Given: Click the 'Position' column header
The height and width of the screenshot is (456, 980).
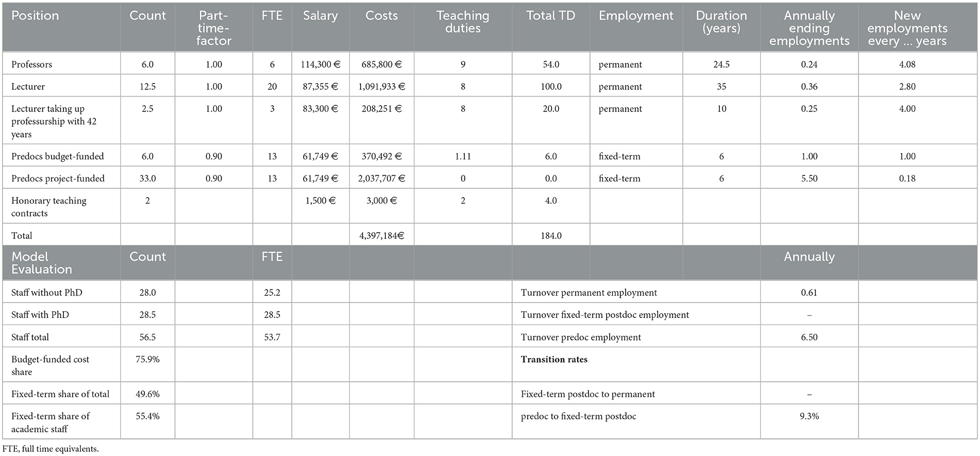Looking at the screenshot, I should pos(35,16).
